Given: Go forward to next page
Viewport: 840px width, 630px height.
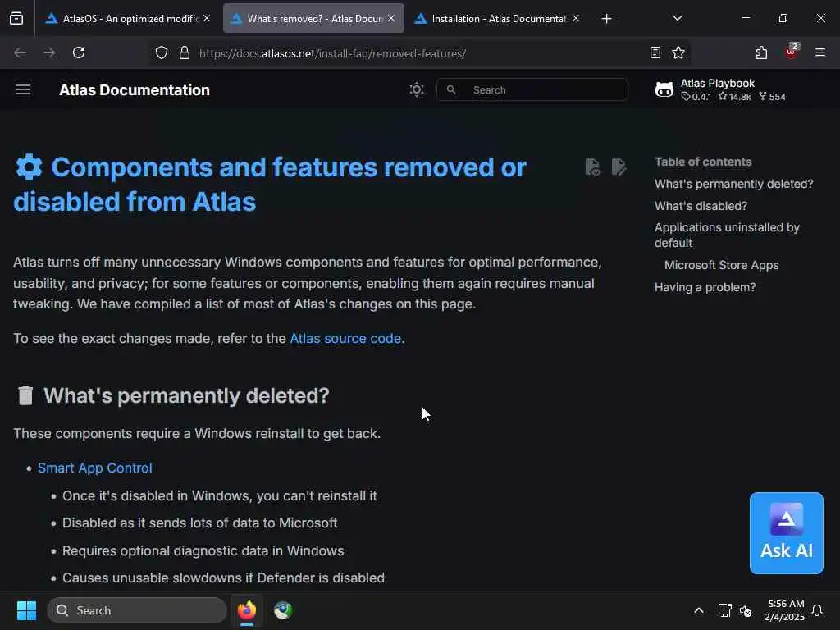Looking at the screenshot, I should point(48,52).
